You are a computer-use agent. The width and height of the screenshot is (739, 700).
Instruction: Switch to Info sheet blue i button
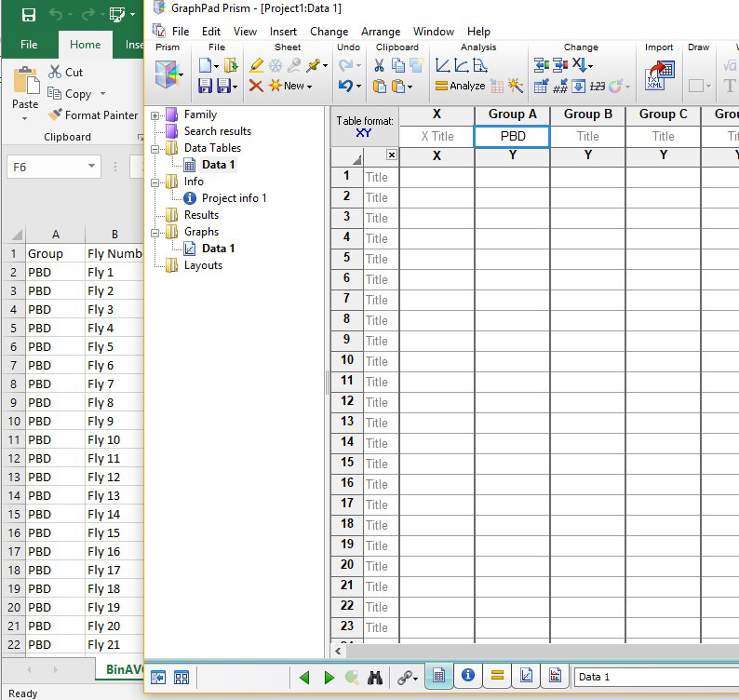coord(468,675)
